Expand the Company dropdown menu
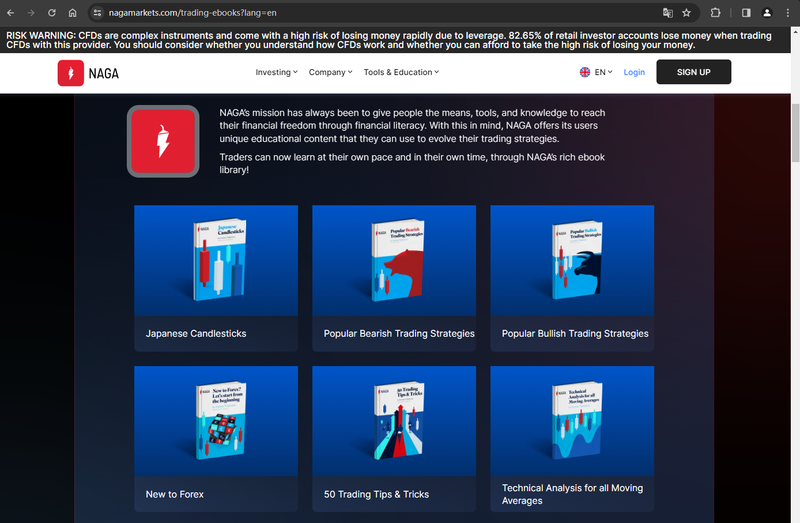Viewport: 800px width, 523px height. (331, 72)
